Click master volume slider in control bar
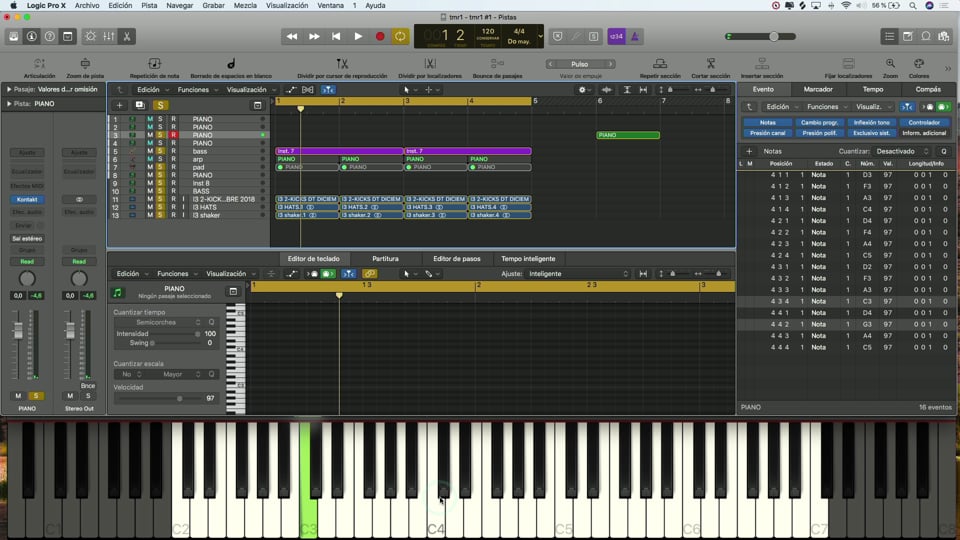This screenshot has height=540, width=960. pyautogui.click(x=761, y=37)
